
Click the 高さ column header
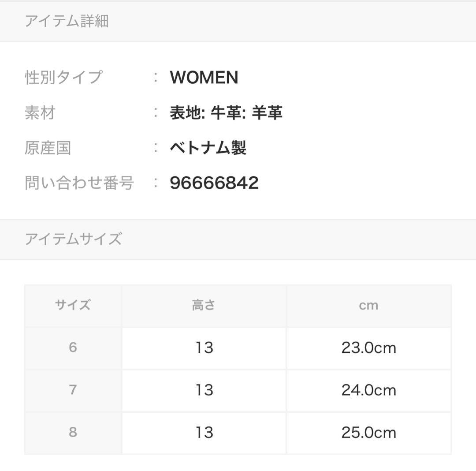coord(204,305)
